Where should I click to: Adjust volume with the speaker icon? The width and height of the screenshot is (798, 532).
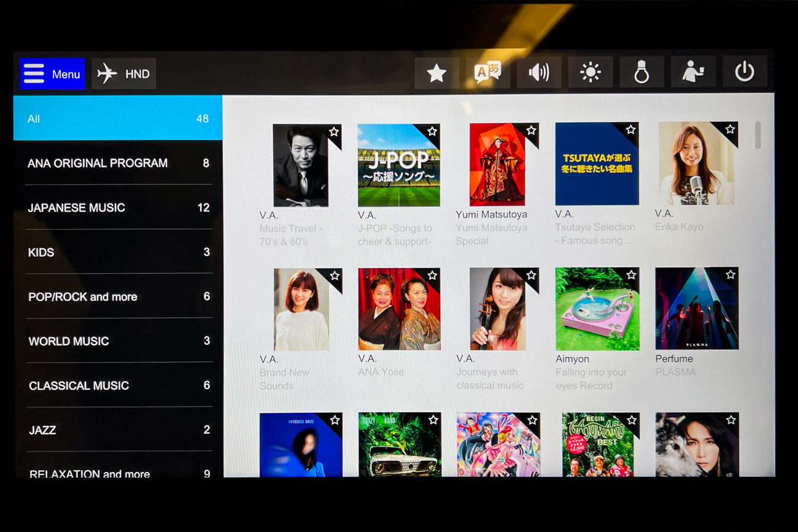tap(539, 73)
